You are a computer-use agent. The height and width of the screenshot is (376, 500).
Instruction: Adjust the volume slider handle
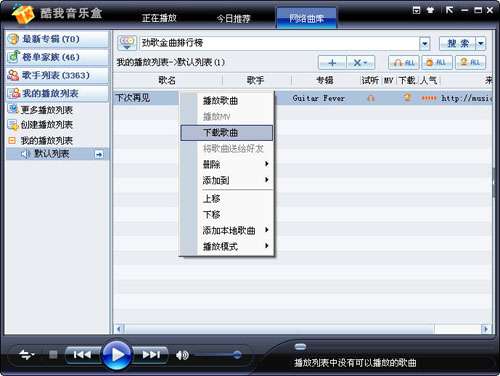click(237, 355)
